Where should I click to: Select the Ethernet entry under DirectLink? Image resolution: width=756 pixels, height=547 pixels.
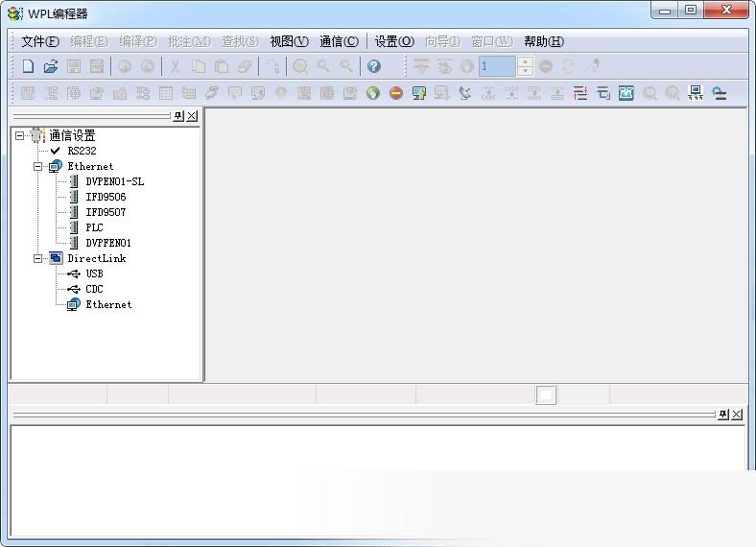click(108, 304)
